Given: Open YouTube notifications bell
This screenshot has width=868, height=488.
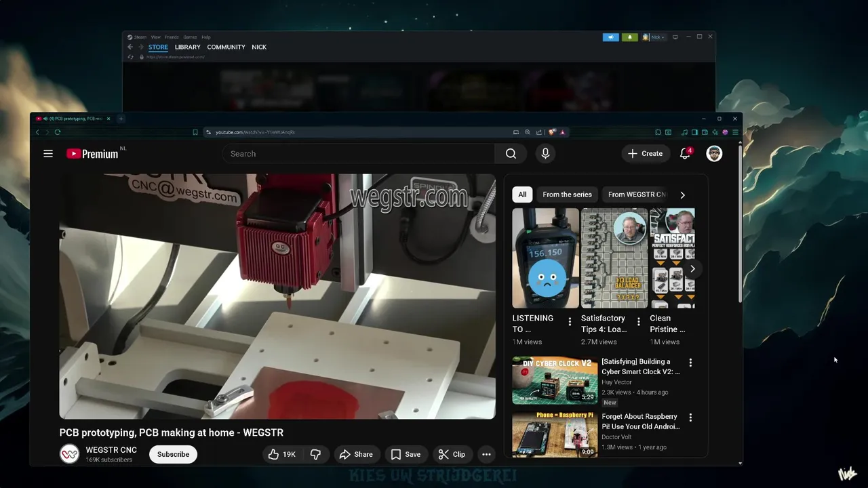Looking at the screenshot, I should tap(686, 153).
